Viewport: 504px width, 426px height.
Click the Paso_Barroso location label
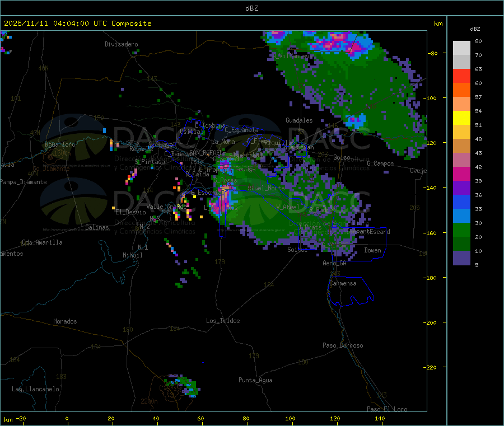343,345
